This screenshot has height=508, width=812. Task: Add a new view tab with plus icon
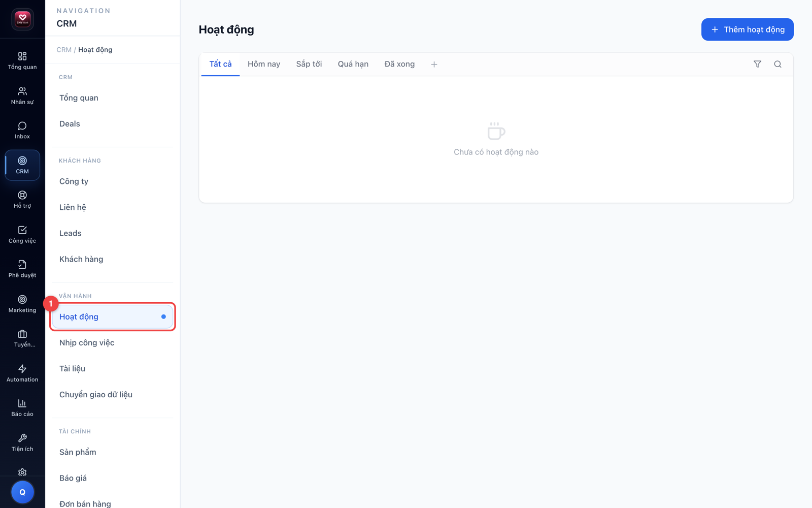click(x=434, y=65)
